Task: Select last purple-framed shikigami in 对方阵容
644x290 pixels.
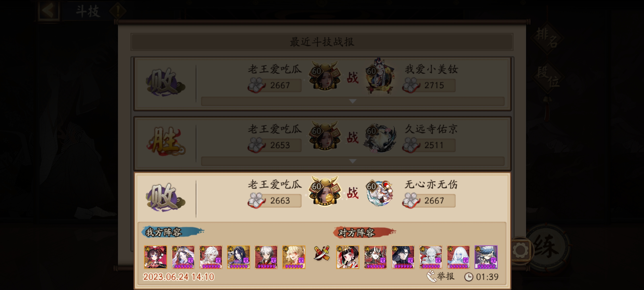Action: coord(486,257)
